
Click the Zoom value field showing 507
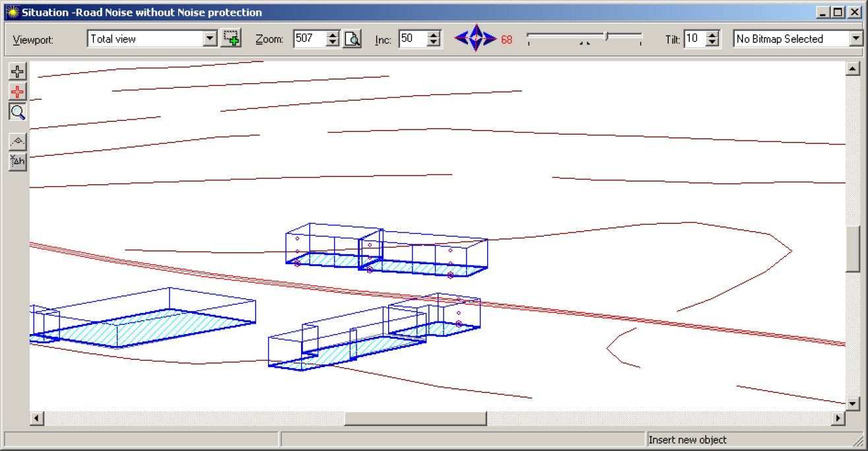tap(310, 39)
